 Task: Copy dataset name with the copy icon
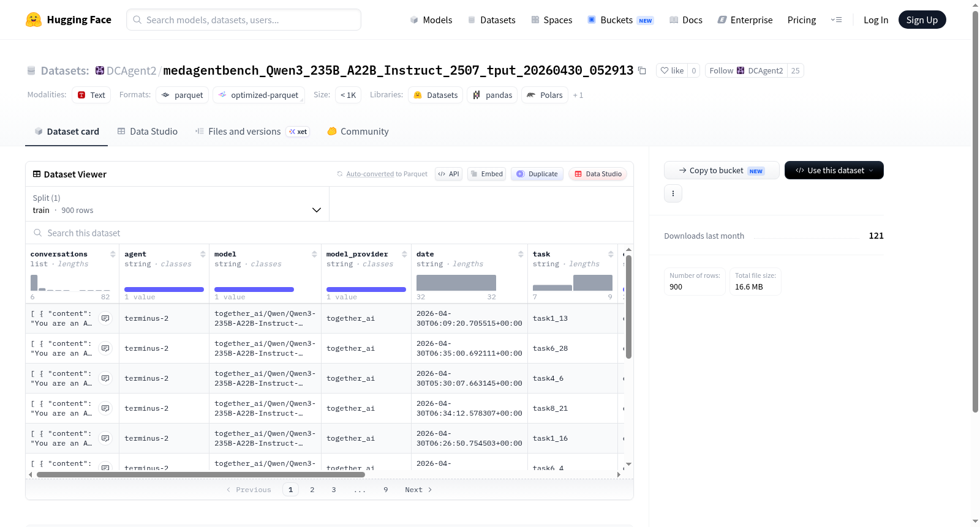point(642,70)
